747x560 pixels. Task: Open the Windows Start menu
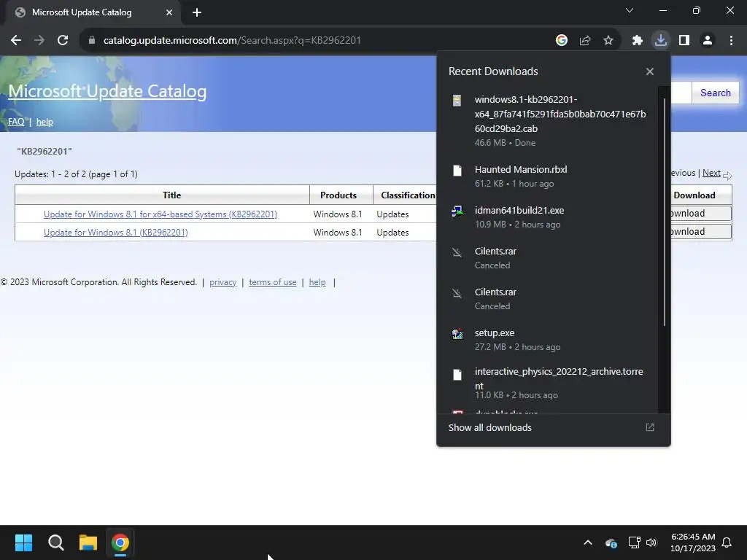pos(23,542)
